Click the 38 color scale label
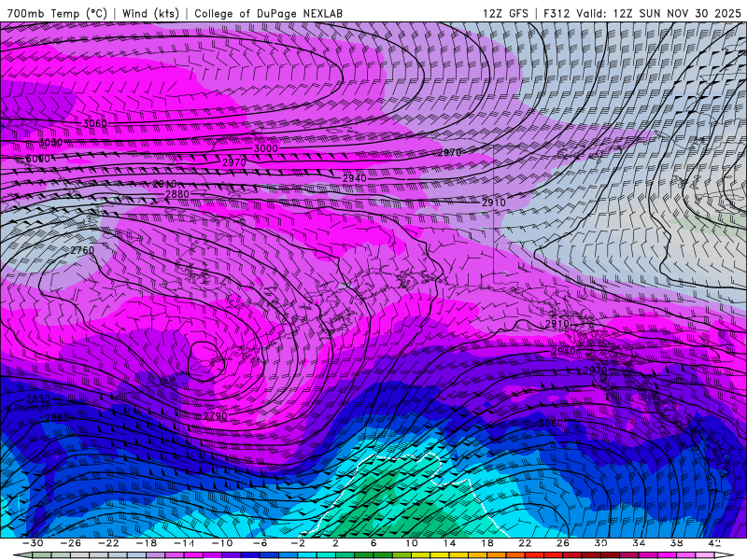Image resolution: width=747 pixels, height=560 pixels. [x=676, y=543]
